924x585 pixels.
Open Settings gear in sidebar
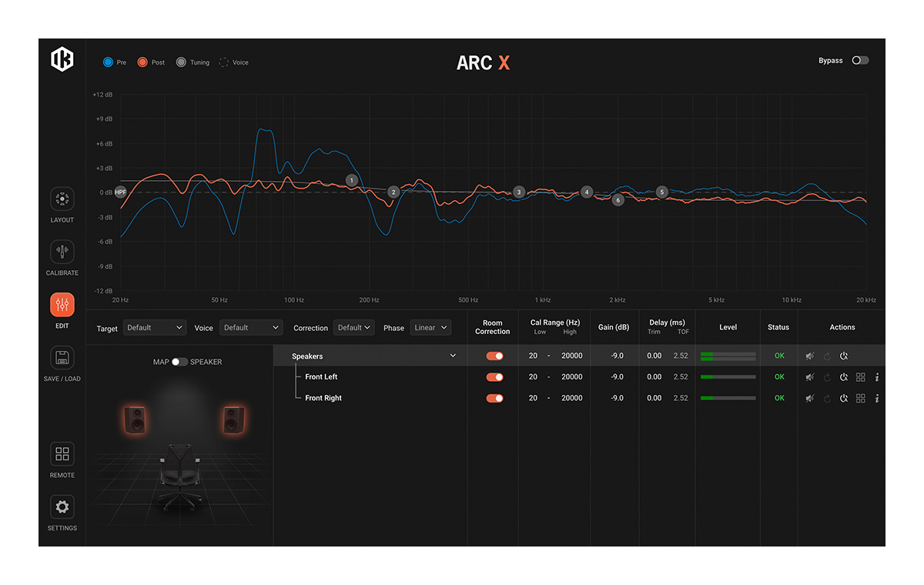(62, 507)
